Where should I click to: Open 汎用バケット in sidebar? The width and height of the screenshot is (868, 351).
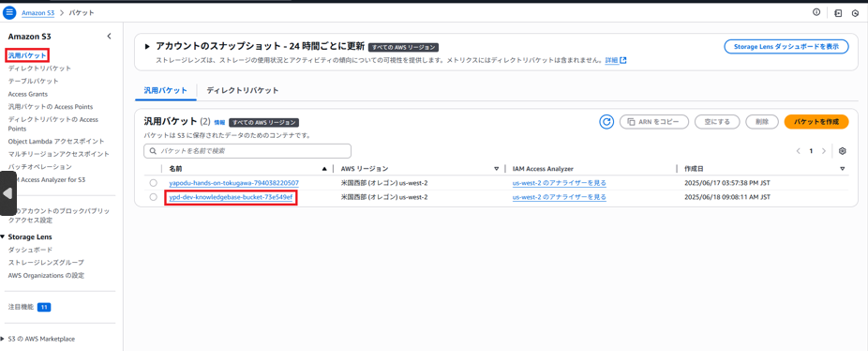pos(28,55)
